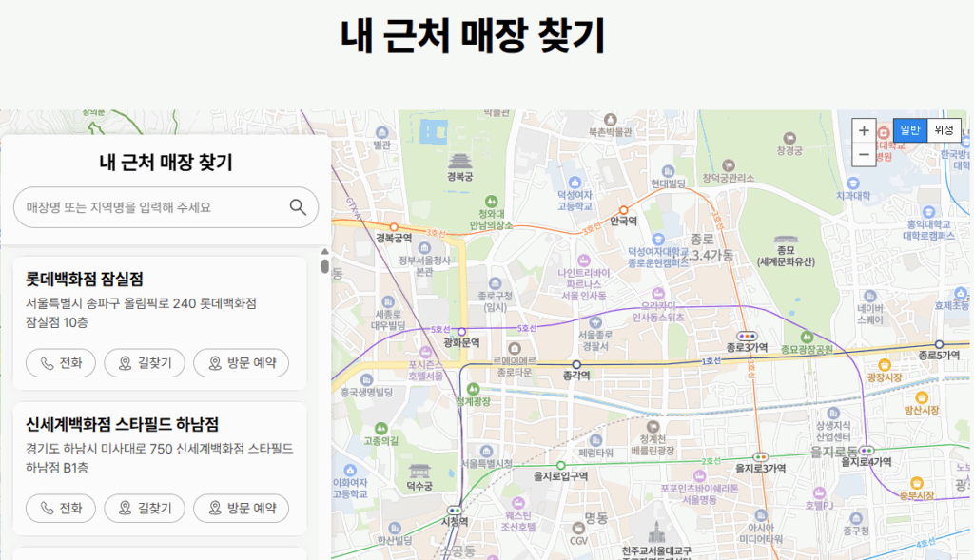Click 중부시장 market marker
Viewport: 974px width, 560px height.
[917, 483]
